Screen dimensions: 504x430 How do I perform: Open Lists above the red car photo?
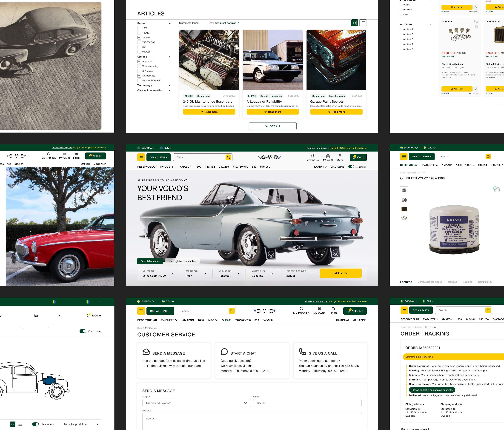[x=76, y=156]
